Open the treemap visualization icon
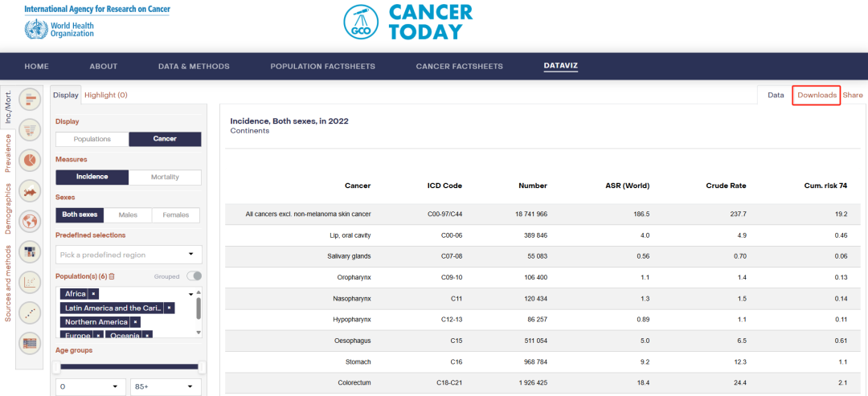Screen dimensions: 868x396 [30, 252]
